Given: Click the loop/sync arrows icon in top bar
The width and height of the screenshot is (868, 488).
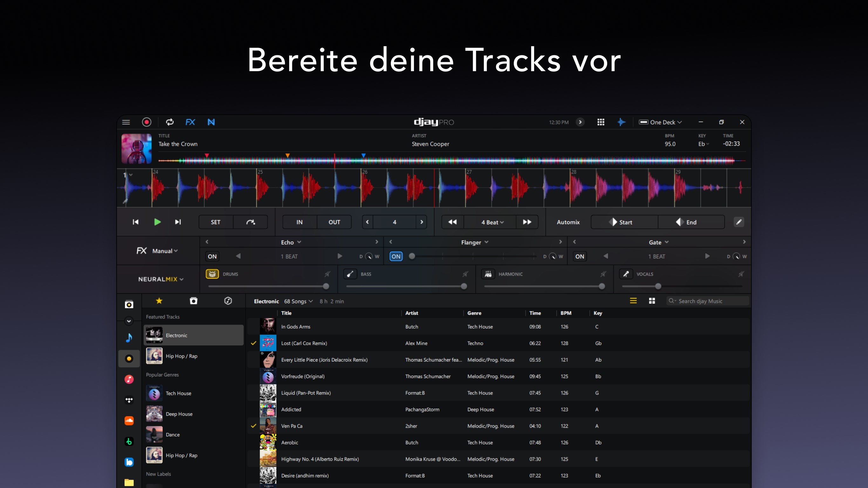Looking at the screenshot, I should (x=170, y=122).
